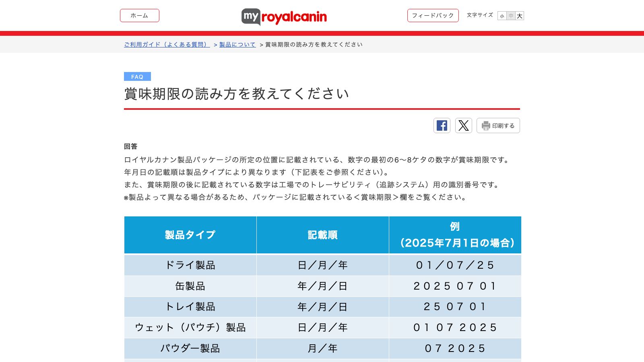Viewport: 644px width, 362px height.
Task: Click the 回答 heading
Action: (x=131, y=146)
